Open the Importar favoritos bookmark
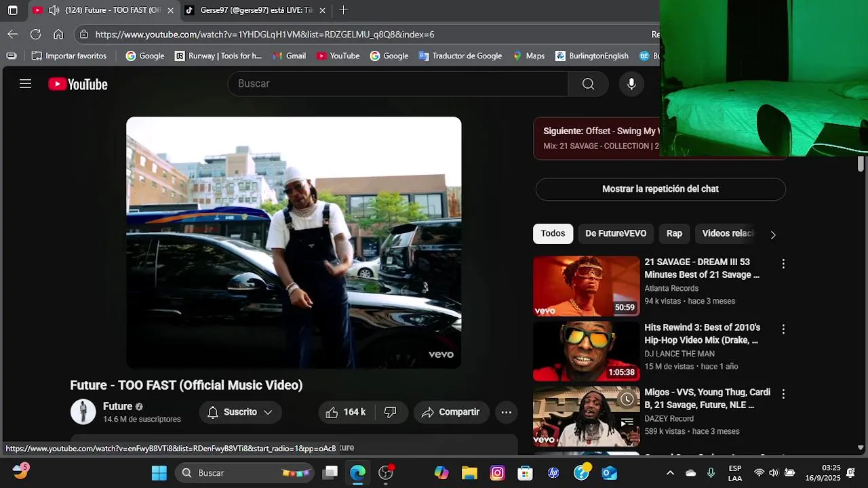 69,56
